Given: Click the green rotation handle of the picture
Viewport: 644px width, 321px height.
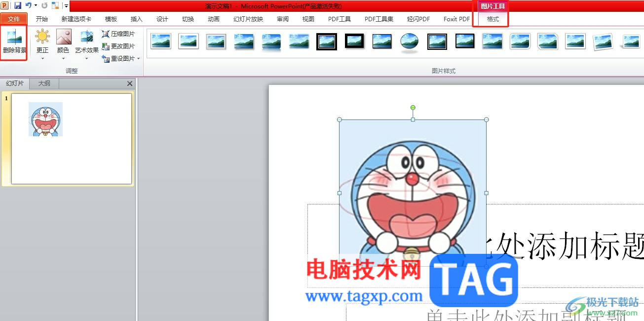Looking at the screenshot, I should pyautogui.click(x=413, y=107).
